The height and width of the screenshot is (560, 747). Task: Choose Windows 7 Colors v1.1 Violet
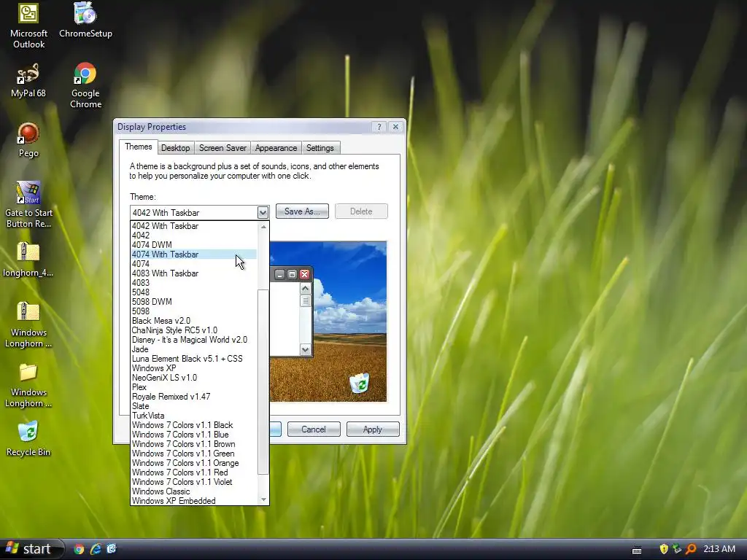(194, 483)
